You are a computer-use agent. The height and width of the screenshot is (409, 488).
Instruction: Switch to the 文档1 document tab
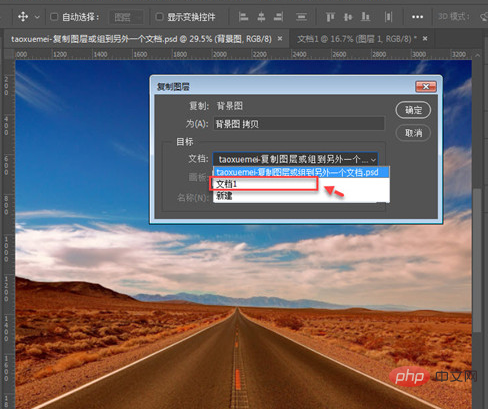click(x=357, y=39)
